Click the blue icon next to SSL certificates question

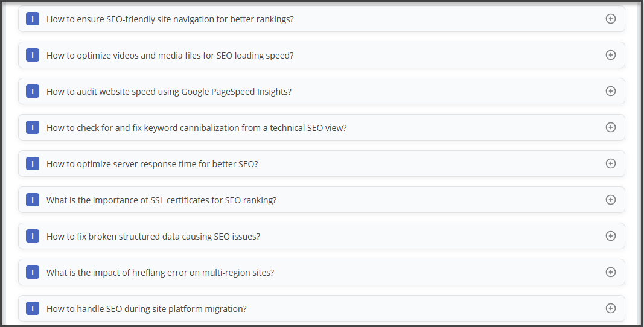click(33, 200)
